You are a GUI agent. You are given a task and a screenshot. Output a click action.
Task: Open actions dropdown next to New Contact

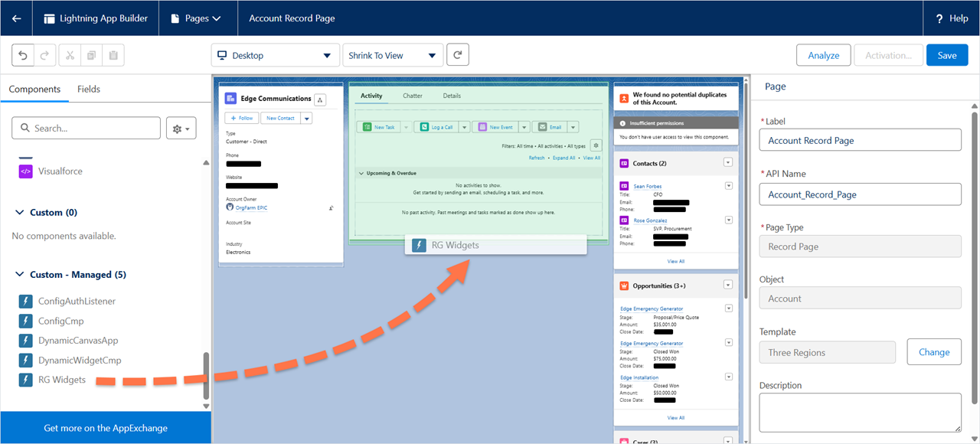306,118
